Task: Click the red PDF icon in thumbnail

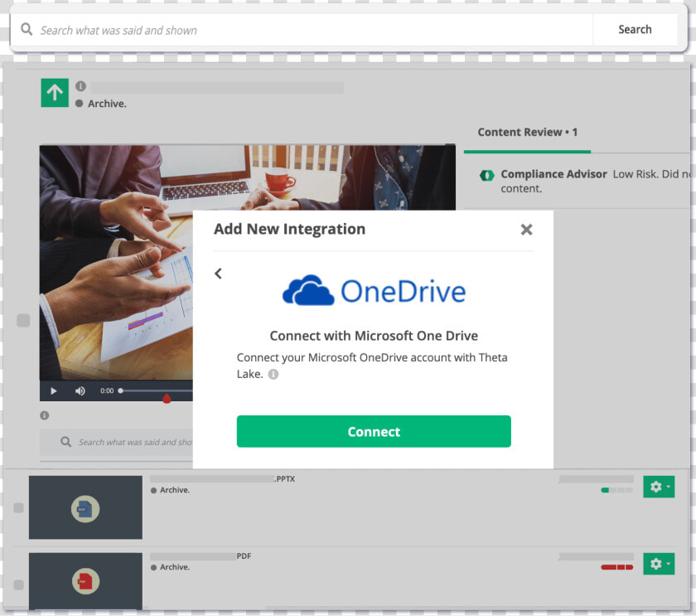Action: pyautogui.click(x=85, y=581)
